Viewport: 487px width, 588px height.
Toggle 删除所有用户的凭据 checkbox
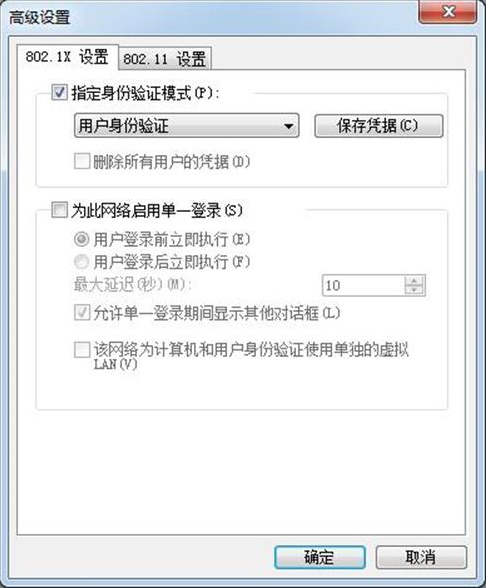(x=82, y=162)
